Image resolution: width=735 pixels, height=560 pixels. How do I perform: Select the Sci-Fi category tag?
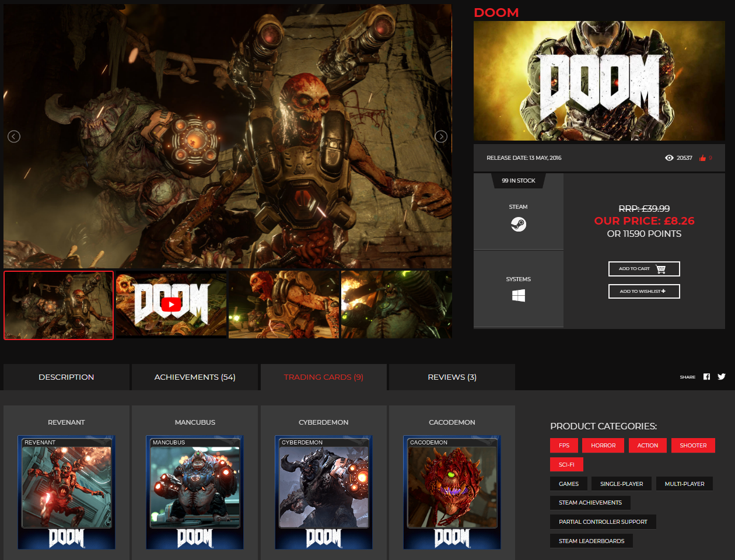point(566,464)
